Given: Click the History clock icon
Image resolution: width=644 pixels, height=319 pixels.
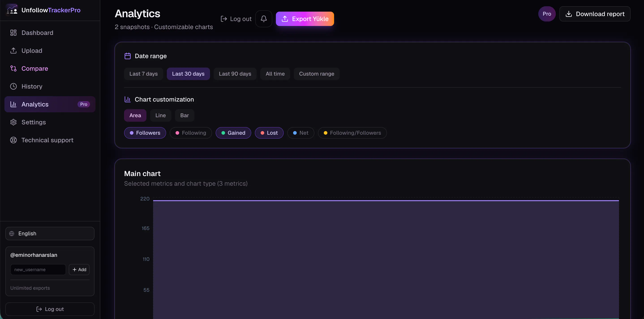Looking at the screenshot, I should pos(13,86).
